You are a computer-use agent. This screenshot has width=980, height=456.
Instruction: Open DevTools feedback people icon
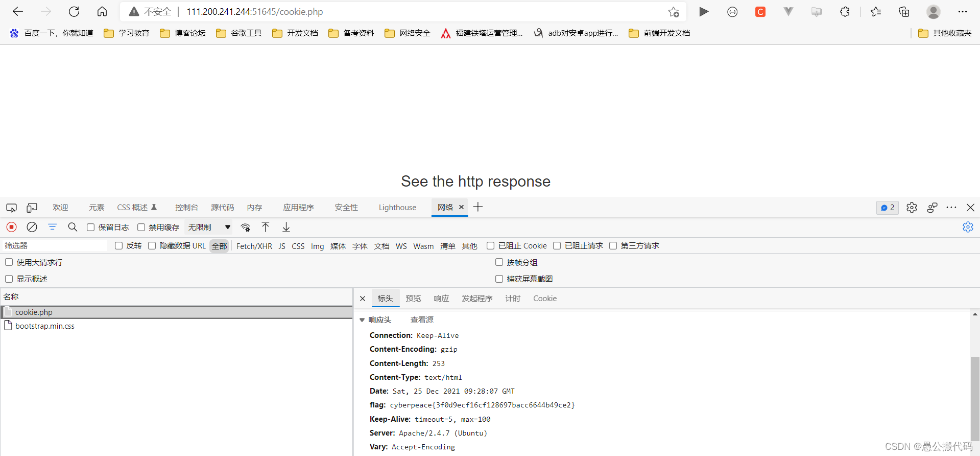click(x=932, y=208)
